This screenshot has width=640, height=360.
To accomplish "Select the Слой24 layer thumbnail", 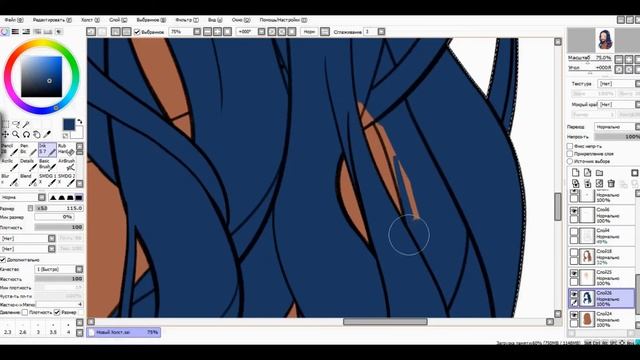I will point(587,319).
